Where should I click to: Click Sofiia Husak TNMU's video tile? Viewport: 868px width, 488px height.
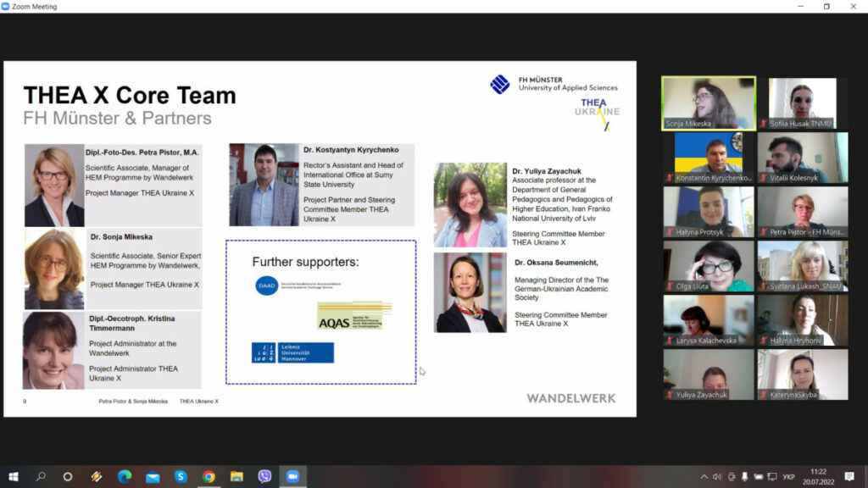(802, 103)
